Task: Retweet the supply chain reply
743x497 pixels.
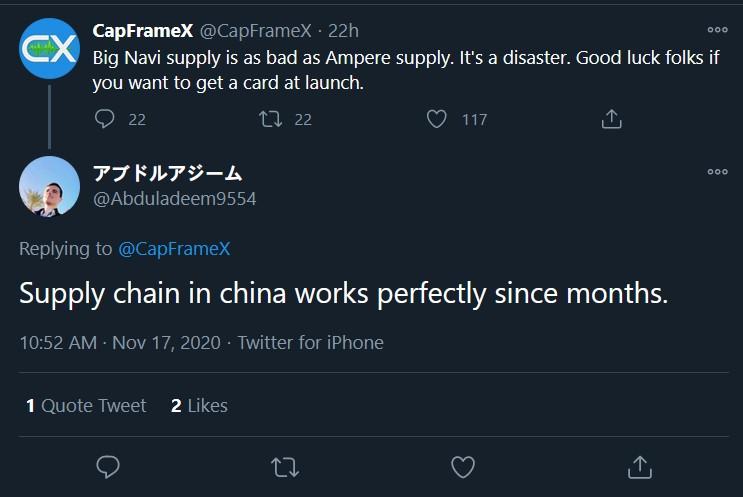Action: (285, 466)
